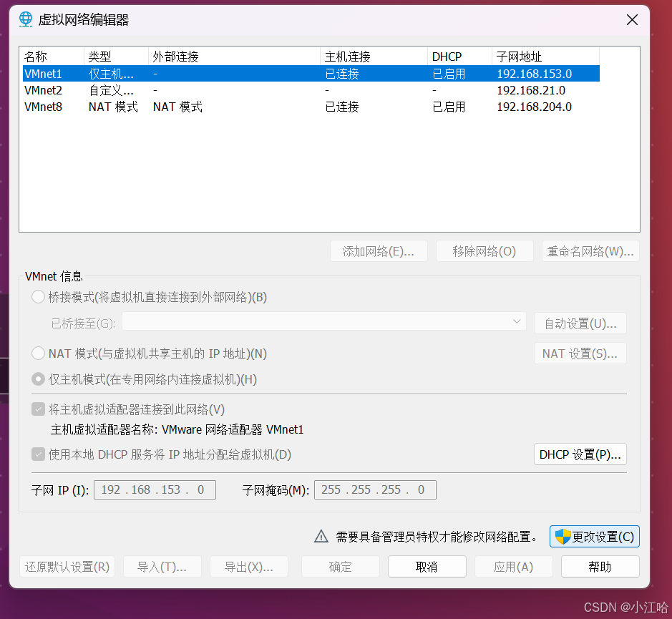Select the 仅主机模式 radio button
The image size is (672, 619).
(38, 379)
